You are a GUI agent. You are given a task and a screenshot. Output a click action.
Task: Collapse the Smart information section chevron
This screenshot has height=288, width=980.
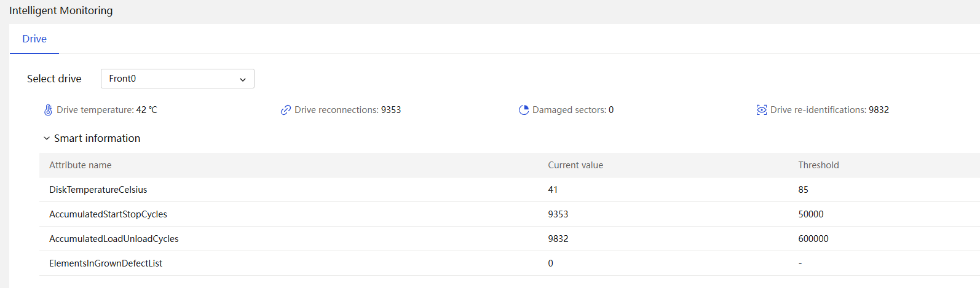[47, 138]
